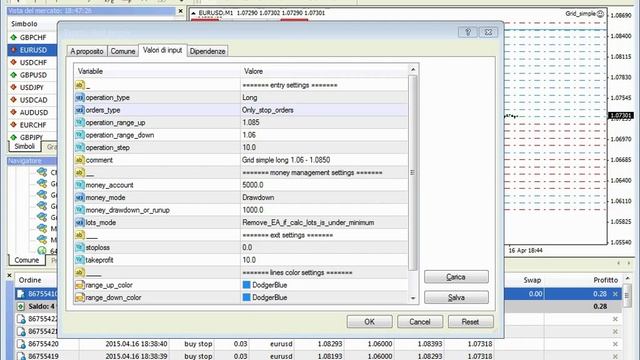Open the money_mode value Drawdown
640x360 pixels.
[x=324, y=198]
